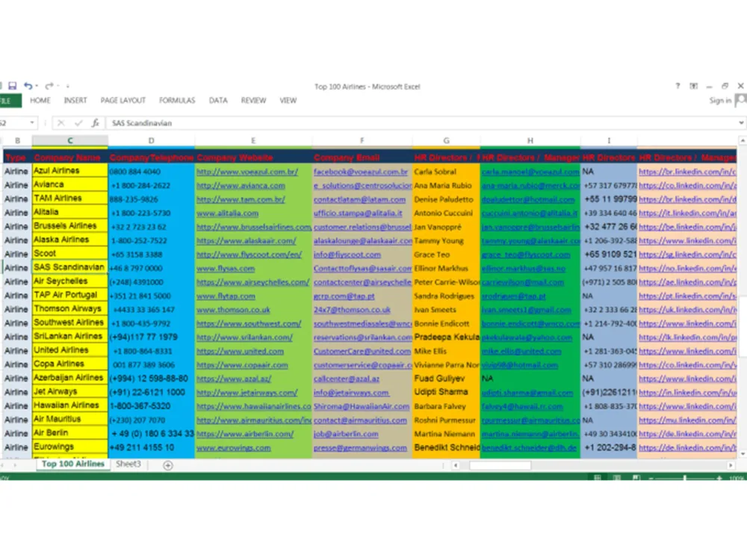Click the formula bar showing SAS Scandinavian
This screenshot has height=560, width=747.
coord(421,123)
